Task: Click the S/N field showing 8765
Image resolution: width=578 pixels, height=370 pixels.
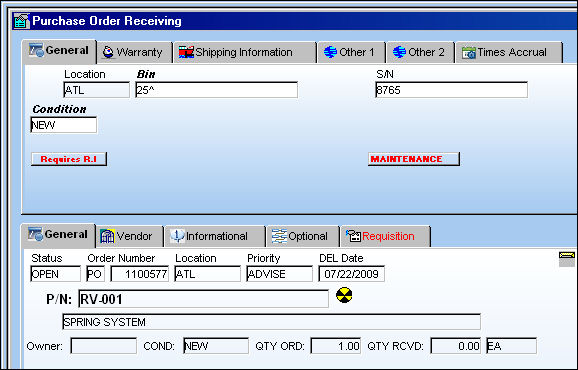Action: (x=451, y=90)
